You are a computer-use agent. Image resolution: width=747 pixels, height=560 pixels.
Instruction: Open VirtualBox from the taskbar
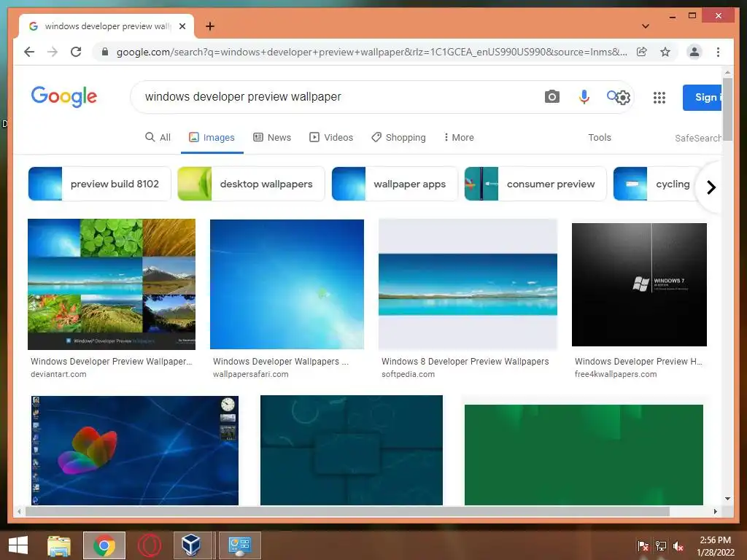[x=191, y=545]
